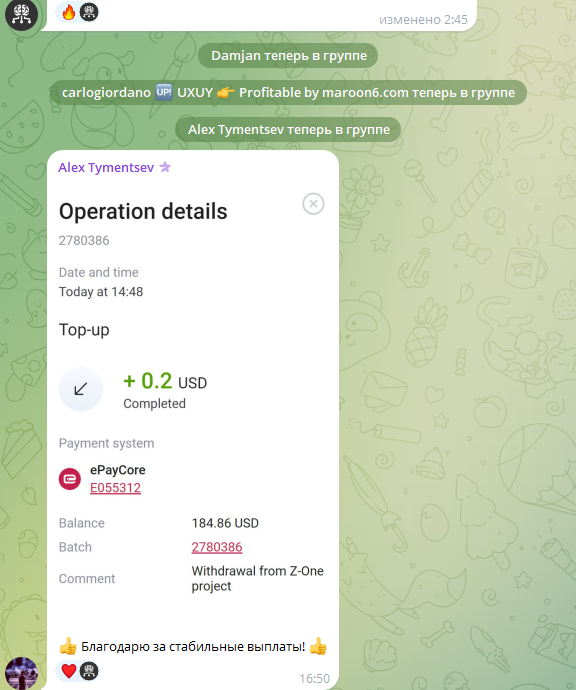Click the 16:50 message timestamp
576x690 pixels.
[315, 679]
